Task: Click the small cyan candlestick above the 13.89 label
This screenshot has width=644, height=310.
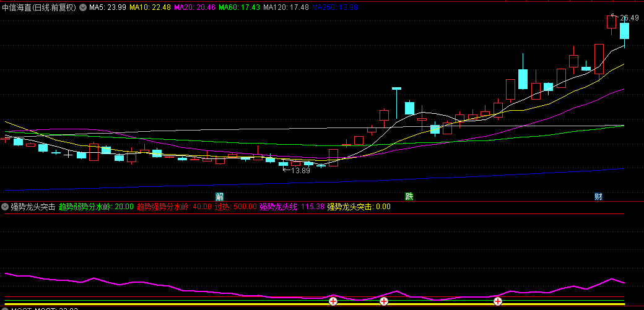Action: [284, 164]
